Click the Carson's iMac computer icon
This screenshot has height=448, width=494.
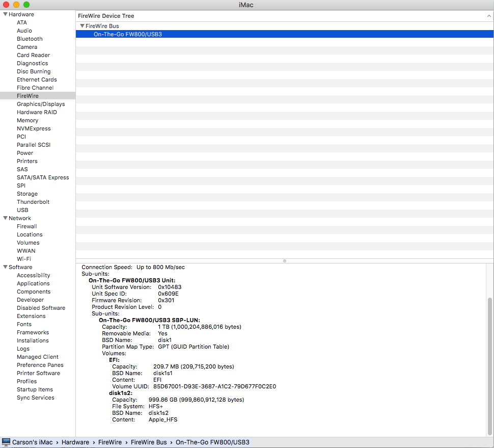click(x=6, y=442)
